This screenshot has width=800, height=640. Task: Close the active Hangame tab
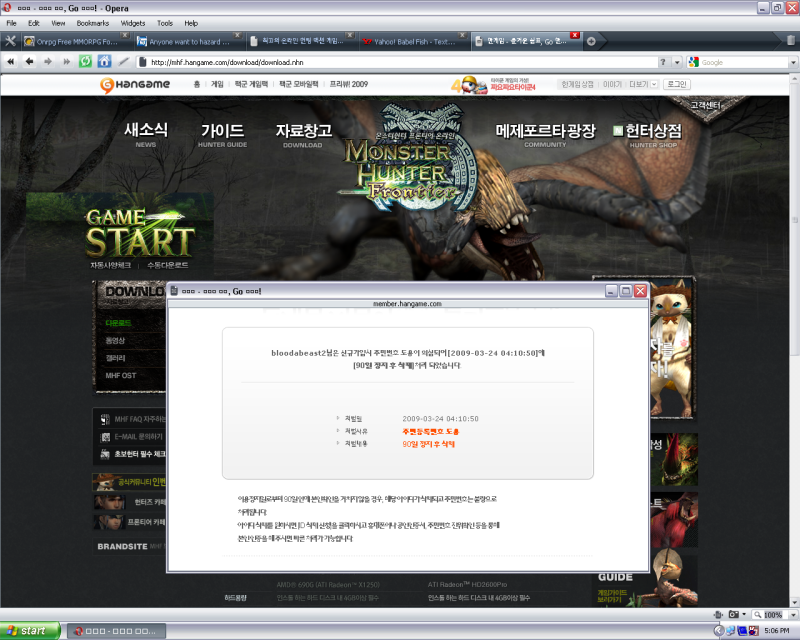[x=574, y=36]
